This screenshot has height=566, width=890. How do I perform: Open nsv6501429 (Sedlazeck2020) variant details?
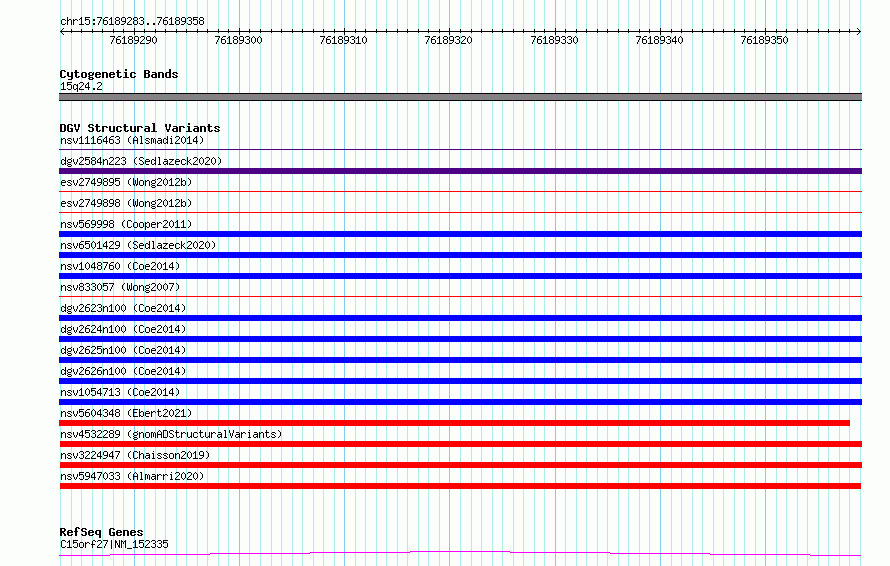tap(138, 245)
